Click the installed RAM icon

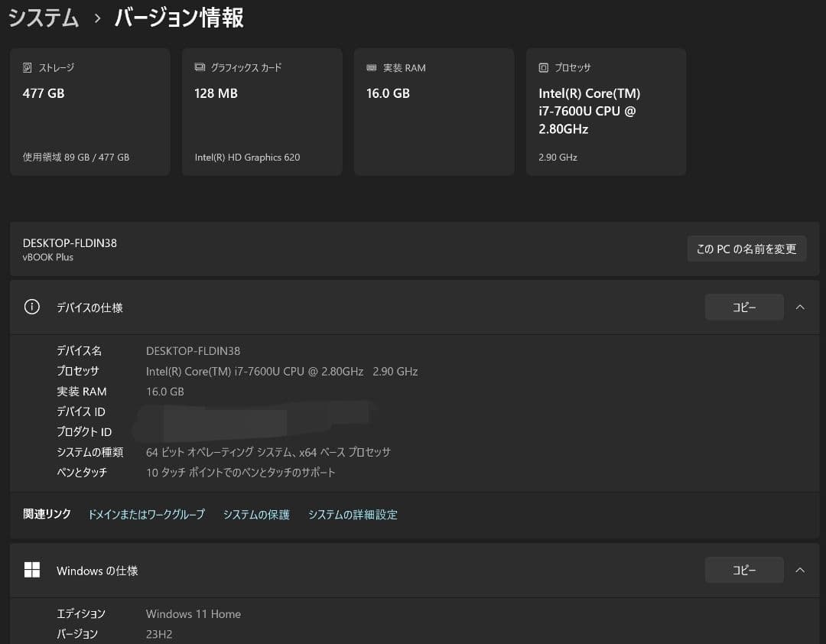coord(372,67)
